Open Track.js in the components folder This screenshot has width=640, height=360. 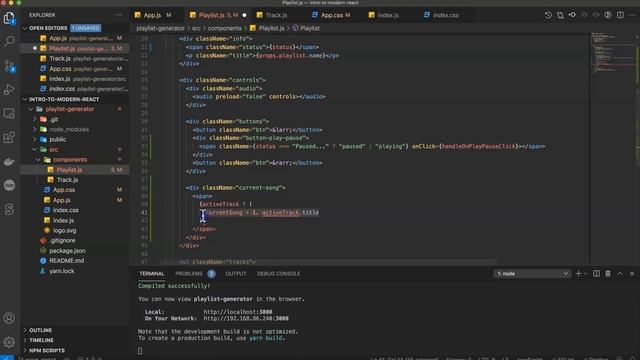75,180
